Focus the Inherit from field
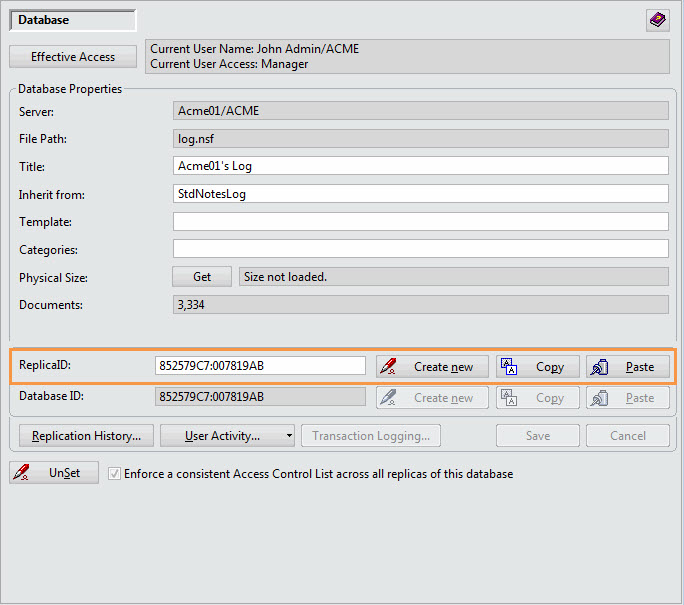This screenshot has height=605, width=684. [x=420, y=194]
